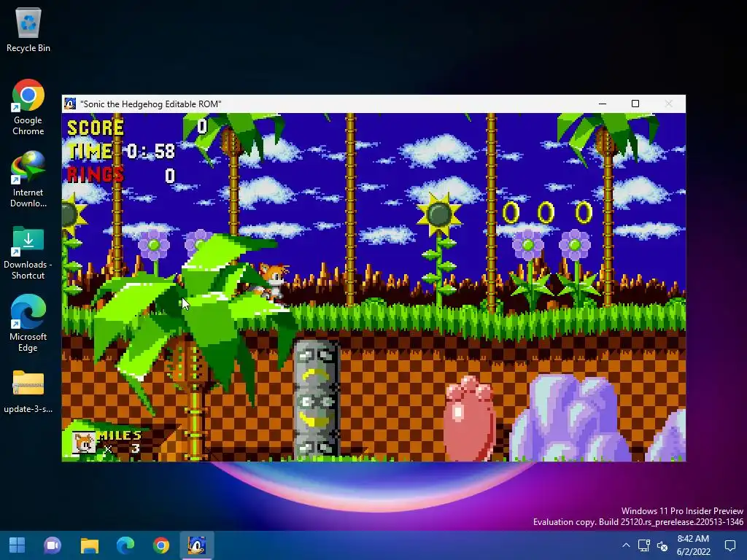Screen dimensions: 747x560
Task: Click the TIME 0:58 counter in the HUD
Action: tap(122, 152)
